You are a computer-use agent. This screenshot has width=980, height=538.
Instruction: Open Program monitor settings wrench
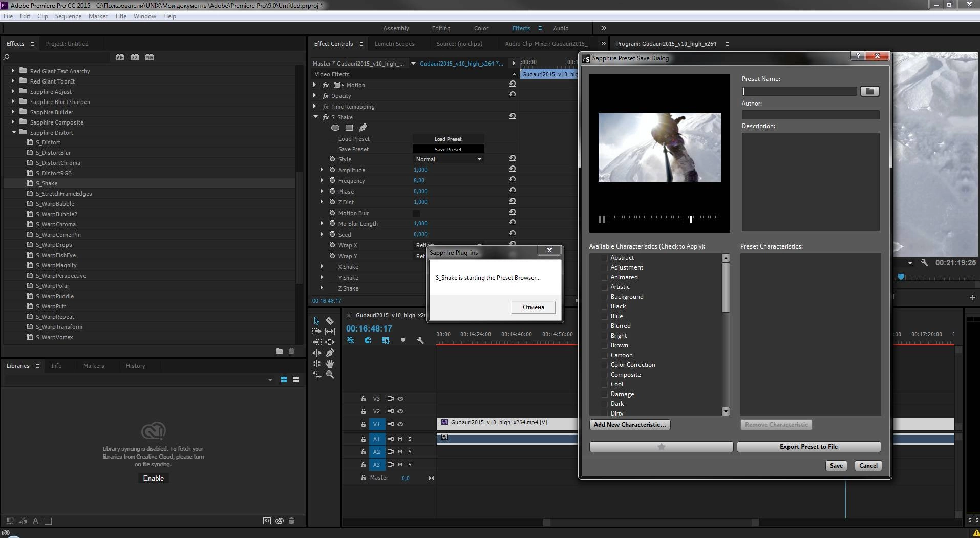[x=924, y=263]
